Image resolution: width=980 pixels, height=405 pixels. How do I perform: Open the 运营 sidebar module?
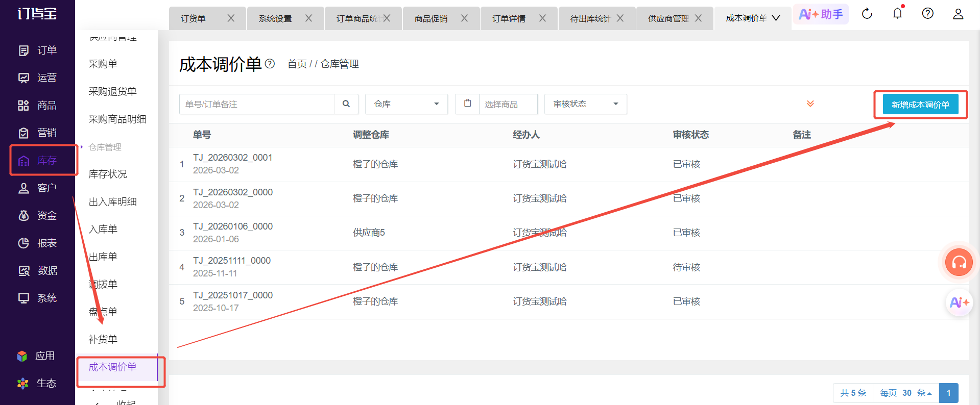[x=37, y=78]
